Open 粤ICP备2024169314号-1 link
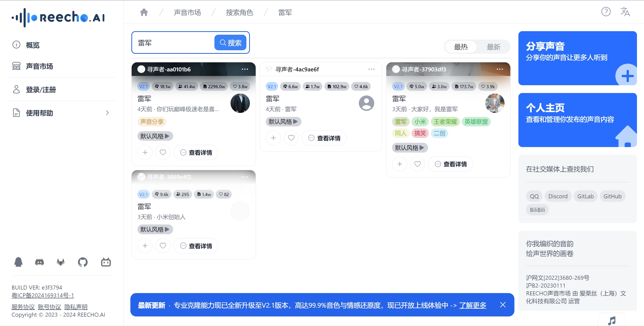 click(43, 295)
